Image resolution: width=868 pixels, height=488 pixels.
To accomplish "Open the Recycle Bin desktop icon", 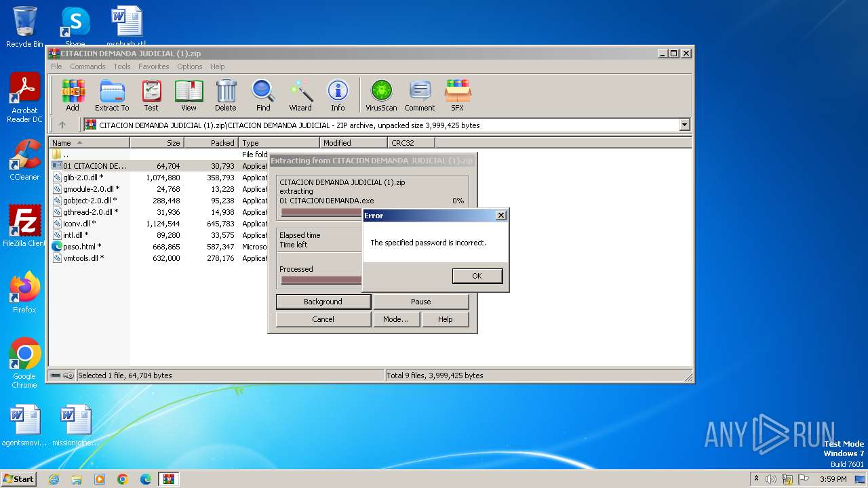I will pyautogui.click(x=24, y=27).
